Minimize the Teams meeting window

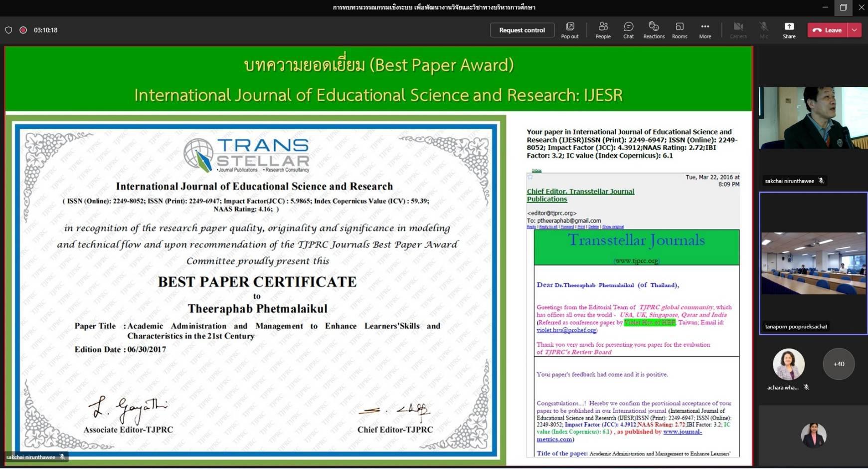point(825,7)
